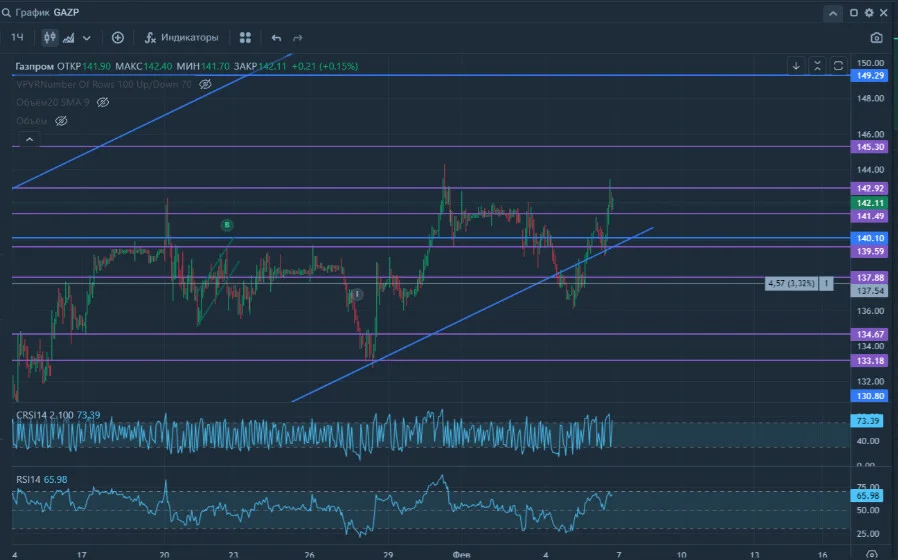Open the chart layout grid icon

coord(245,38)
